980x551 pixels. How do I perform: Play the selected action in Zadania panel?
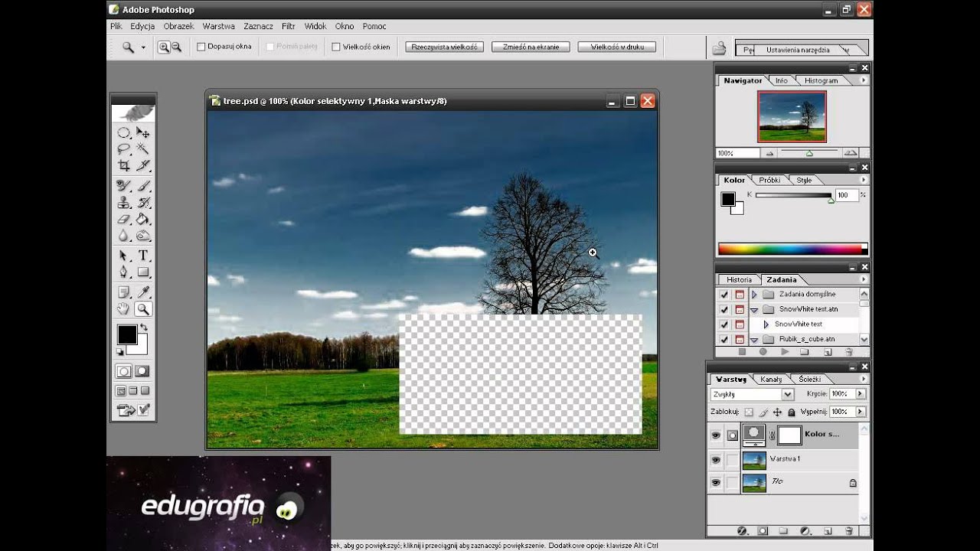(x=785, y=352)
